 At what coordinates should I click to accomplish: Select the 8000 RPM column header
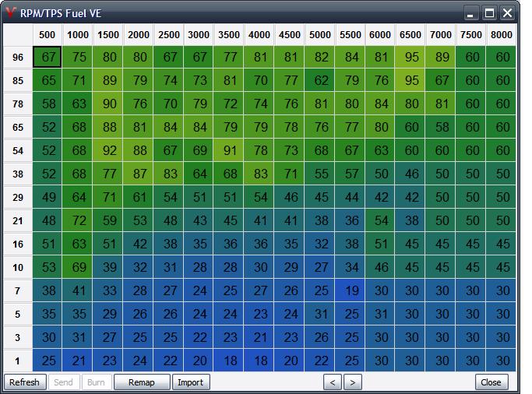coord(502,35)
